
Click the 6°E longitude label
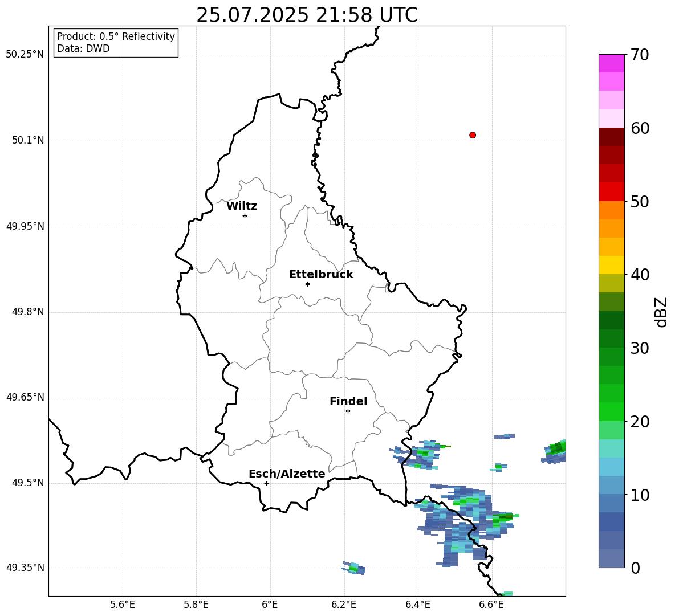270,605
